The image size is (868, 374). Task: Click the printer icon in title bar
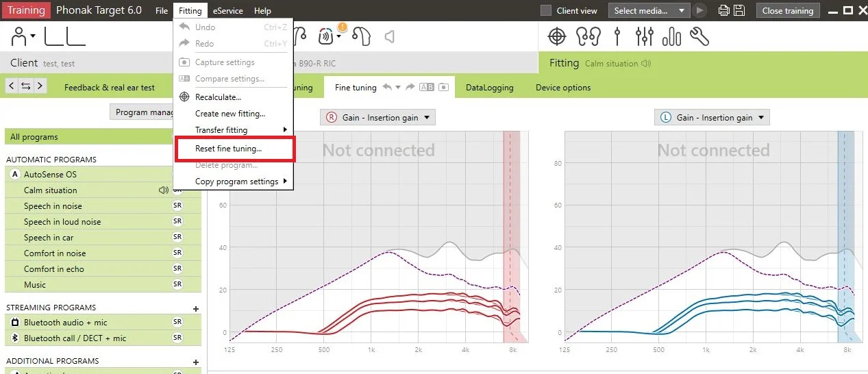point(723,10)
